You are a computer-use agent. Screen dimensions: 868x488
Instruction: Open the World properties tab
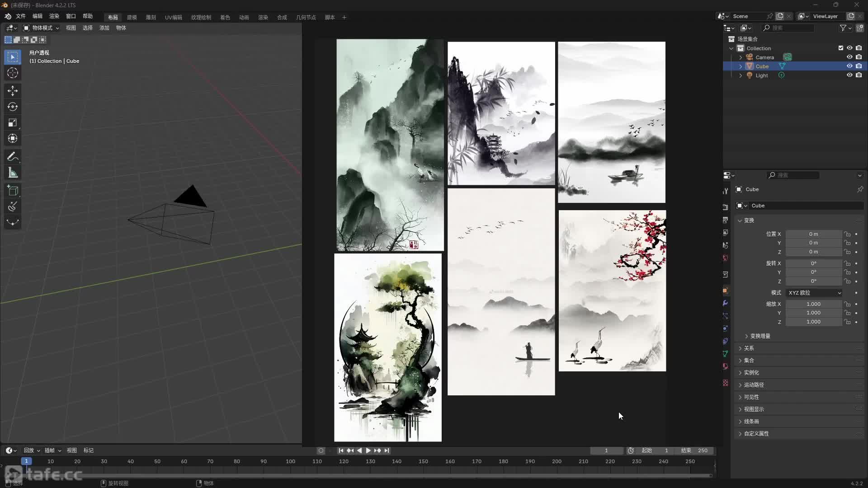(726, 258)
